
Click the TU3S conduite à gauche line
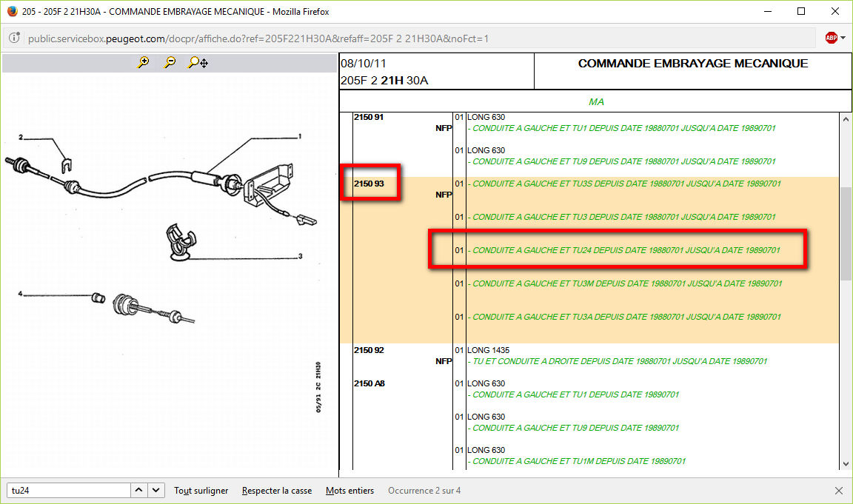click(x=624, y=184)
